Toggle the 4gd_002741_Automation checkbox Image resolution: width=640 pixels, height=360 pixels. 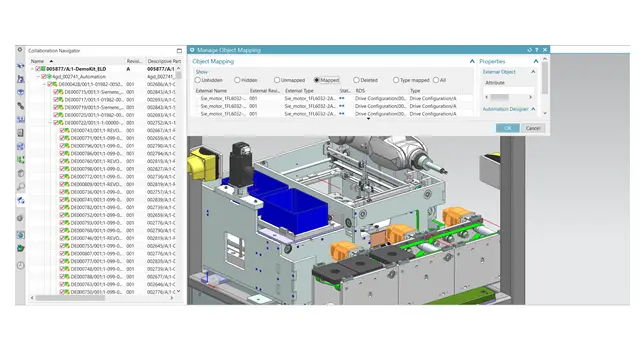[44, 77]
